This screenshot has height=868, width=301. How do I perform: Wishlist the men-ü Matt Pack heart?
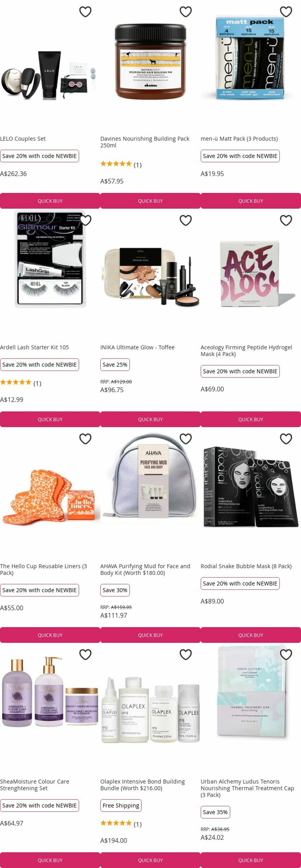(286, 12)
